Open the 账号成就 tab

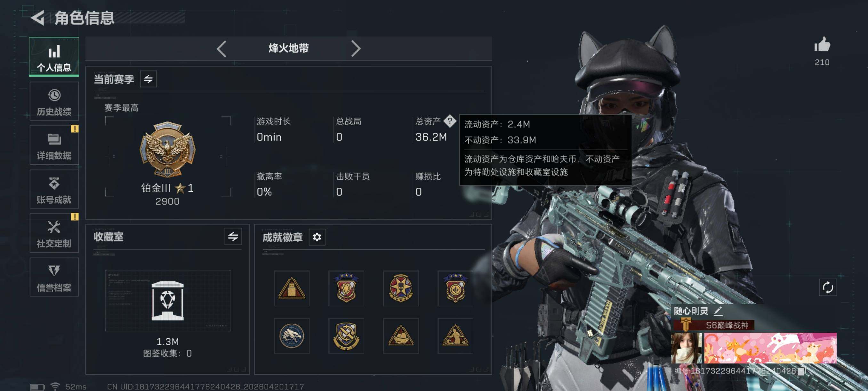[x=54, y=189]
